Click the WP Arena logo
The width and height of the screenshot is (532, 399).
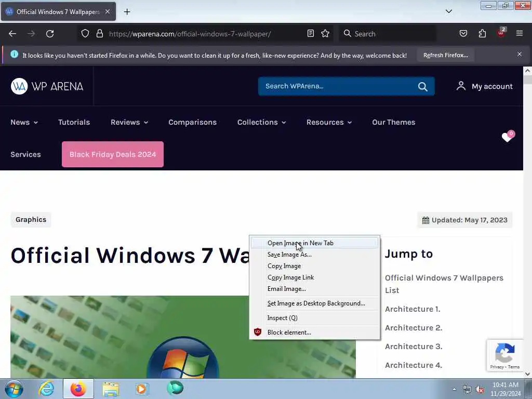pyautogui.click(x=47, y=86)
